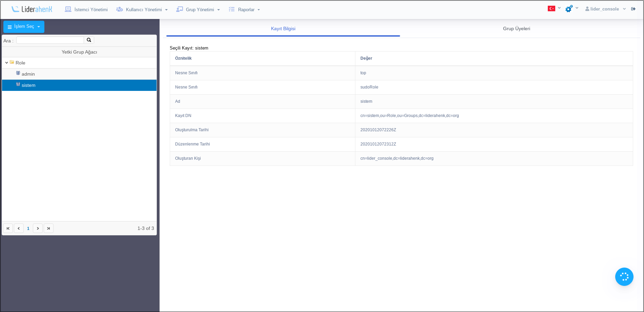Open the settings gears icon menu

click(x=569, y=9)
